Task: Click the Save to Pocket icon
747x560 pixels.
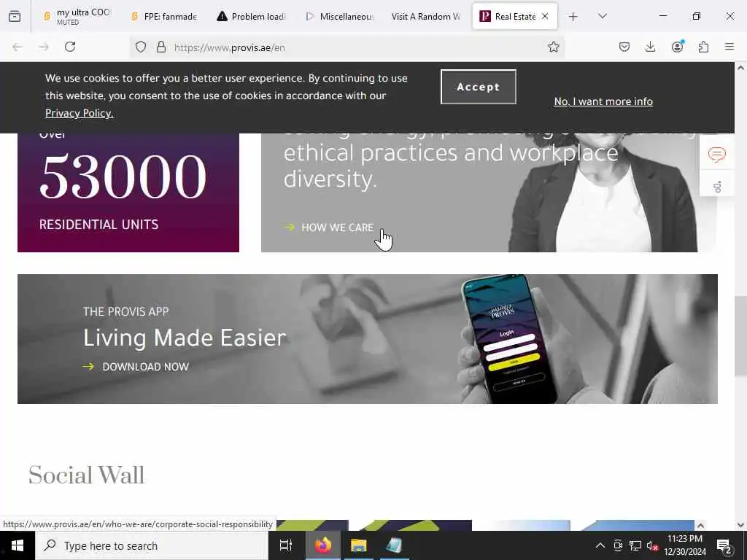Action: point(624,47)
